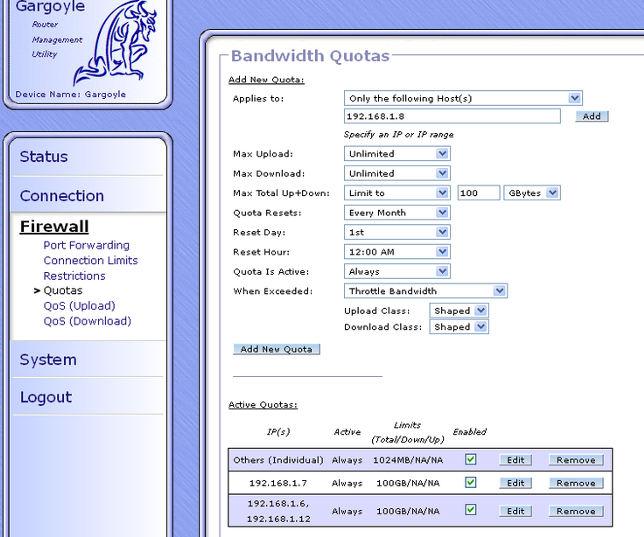
Task: Click the Gargoyle logo image
Action: [x=116, y=42]
